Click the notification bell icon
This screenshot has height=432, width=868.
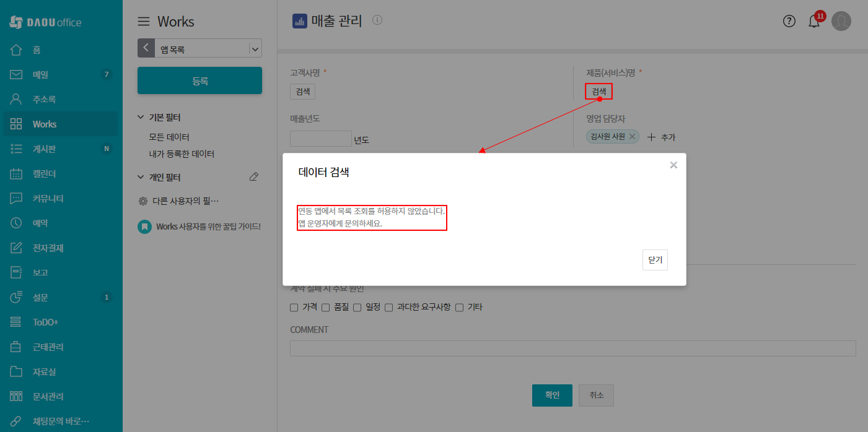[813, 22]
